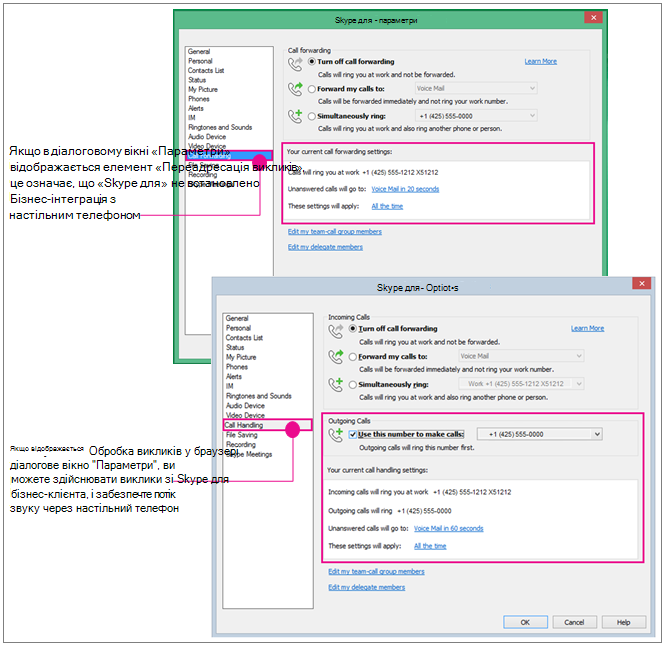667x647 pixels.
Task: Click simultaneous ring phone icon in back window
Action: (295, 116)
